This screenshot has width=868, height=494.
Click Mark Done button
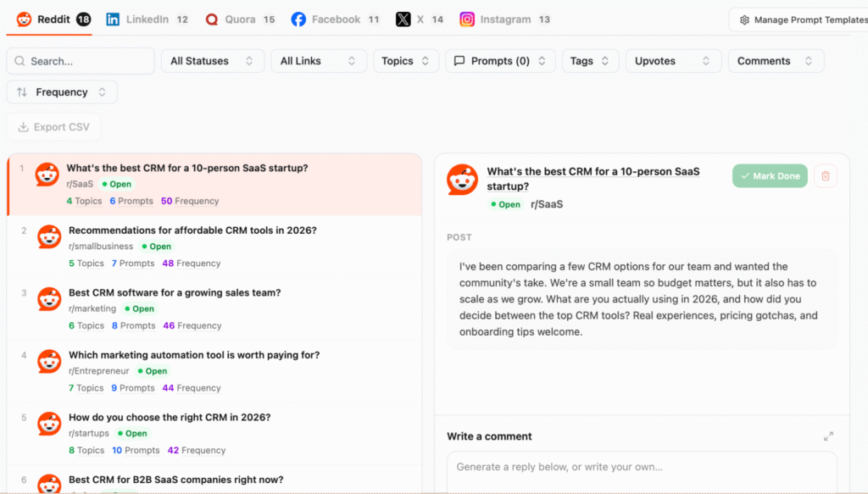[770, 176]
